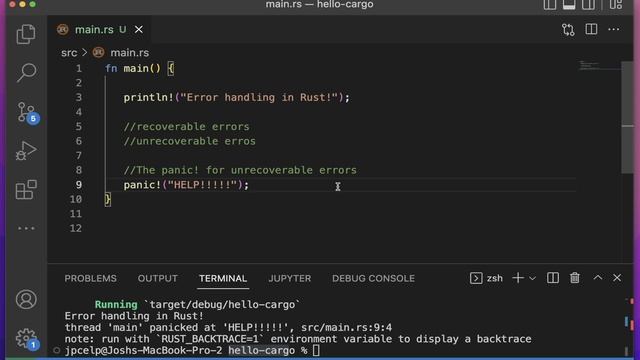
Task: Open the Run and Debug view
Action: coord(26,151)
